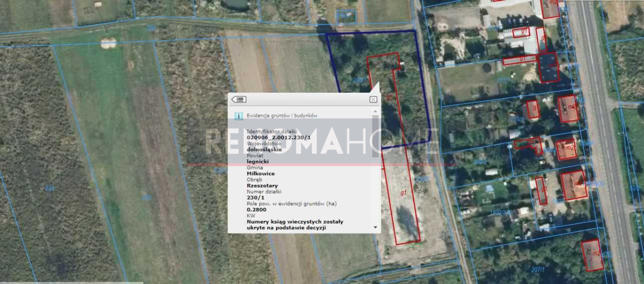
Task: Click the "Ewidencja gruntów i budynków" heading
Action: 282,115
